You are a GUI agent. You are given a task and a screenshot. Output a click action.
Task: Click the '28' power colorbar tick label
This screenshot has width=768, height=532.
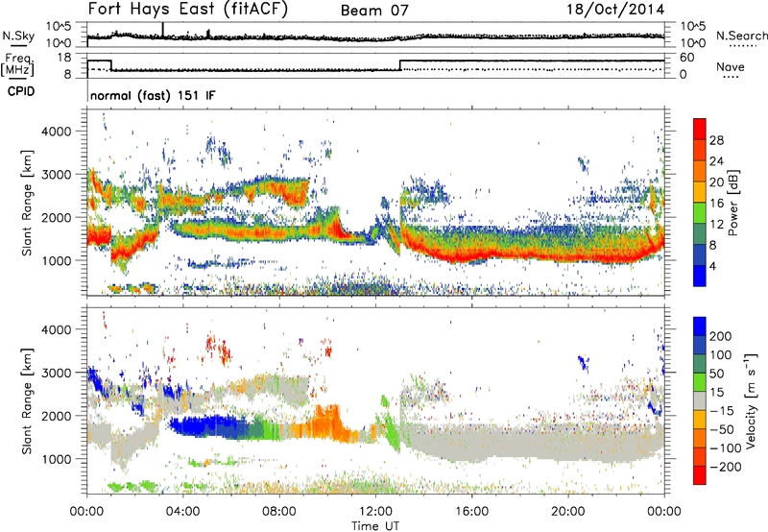716,140
